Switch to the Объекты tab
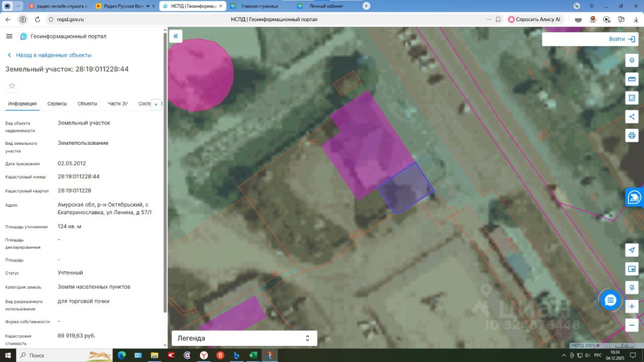Viewport: 644px width, 362px height. coord(88,104)
